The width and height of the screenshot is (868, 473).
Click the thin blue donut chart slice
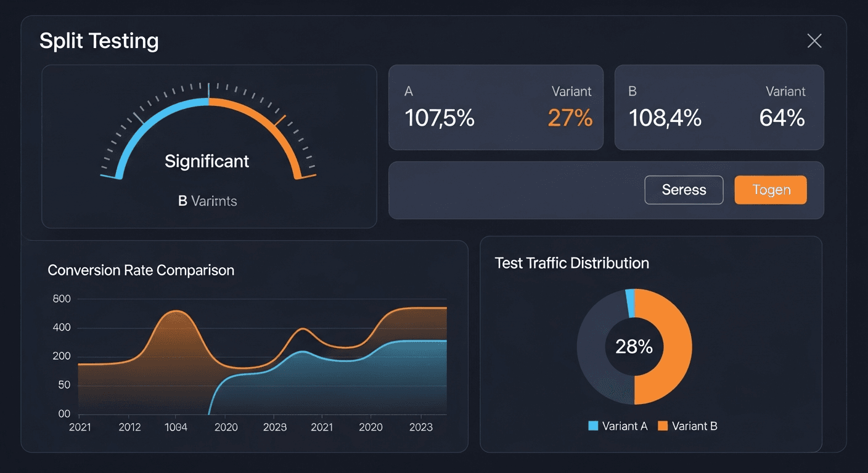pos(629,303)
